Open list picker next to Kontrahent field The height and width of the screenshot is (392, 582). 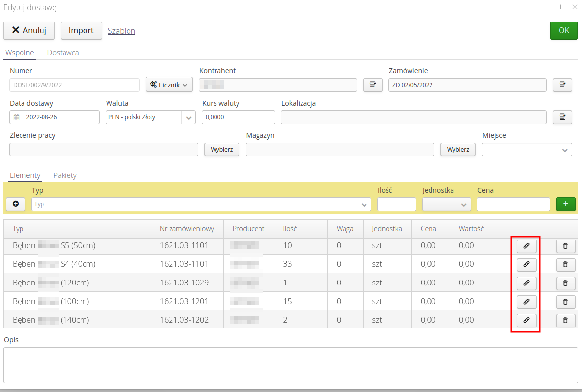tap(373, 85)
